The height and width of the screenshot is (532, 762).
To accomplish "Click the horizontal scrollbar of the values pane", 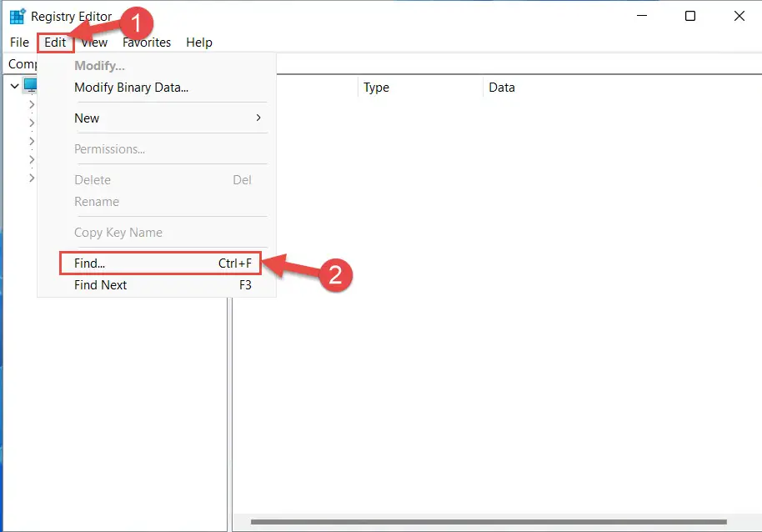I will [489, 522].
